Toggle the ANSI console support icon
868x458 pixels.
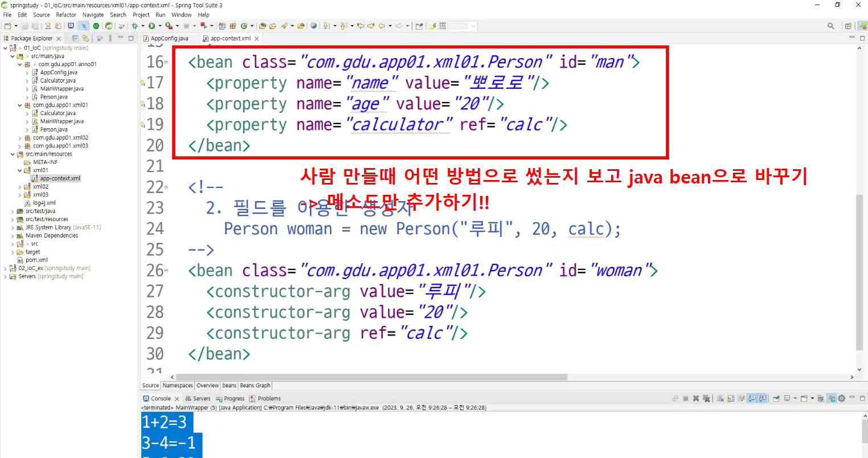(831, 398)
